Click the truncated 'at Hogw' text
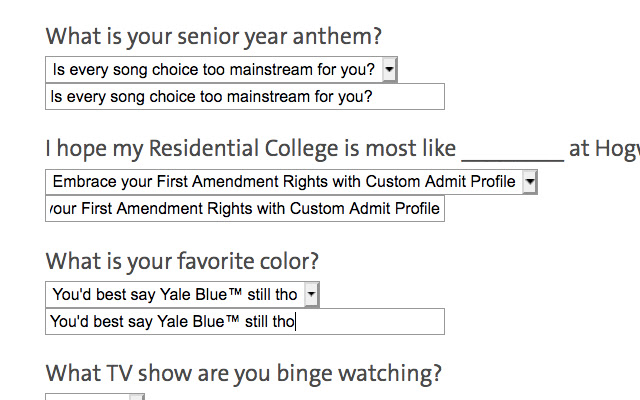 pos(603,150)
